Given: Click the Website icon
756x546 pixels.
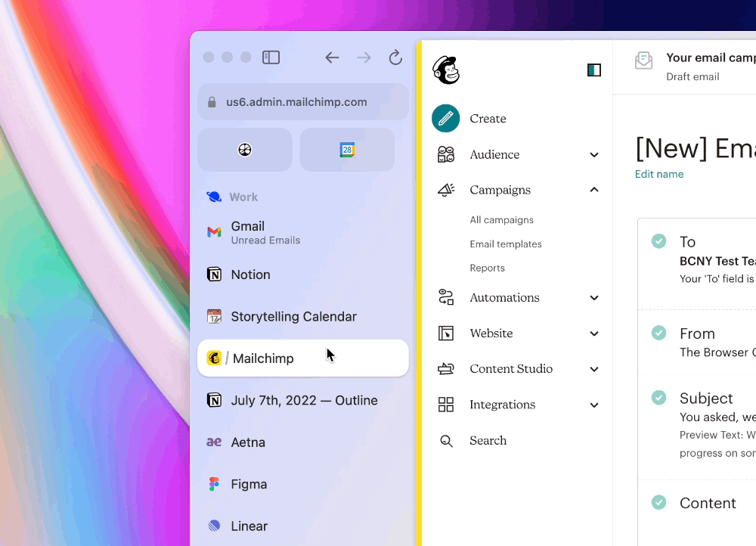Looking at the screenshot, I should pyautogui.click(x=446, y=333).
